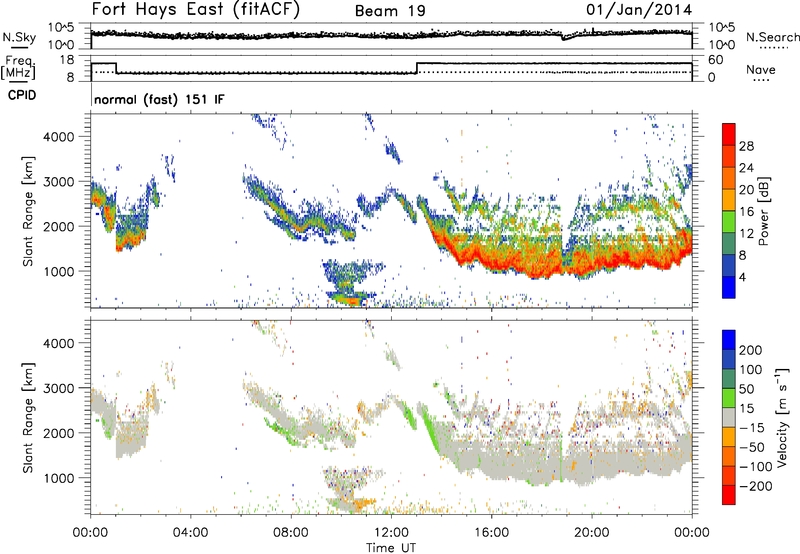Click the '-200' velocity colorbar value
Image resolution: width=800 pixels, height=554 pixels.
(756, 486)
